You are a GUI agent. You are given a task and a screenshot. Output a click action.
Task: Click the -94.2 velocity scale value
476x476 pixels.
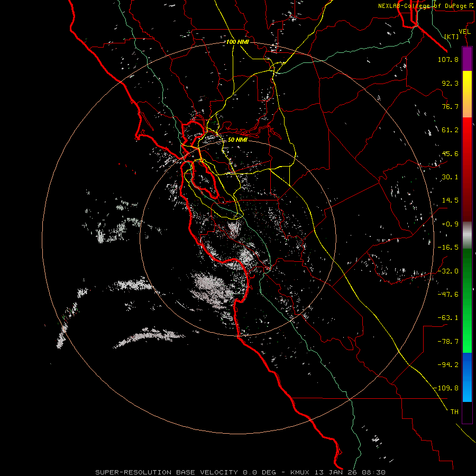(x=448, y=364)
